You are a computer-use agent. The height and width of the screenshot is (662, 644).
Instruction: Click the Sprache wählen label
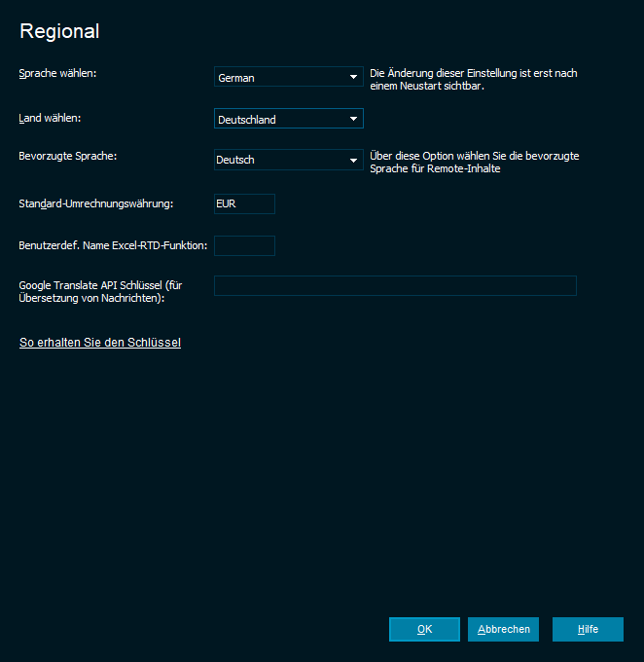click(x=57, y=73)
